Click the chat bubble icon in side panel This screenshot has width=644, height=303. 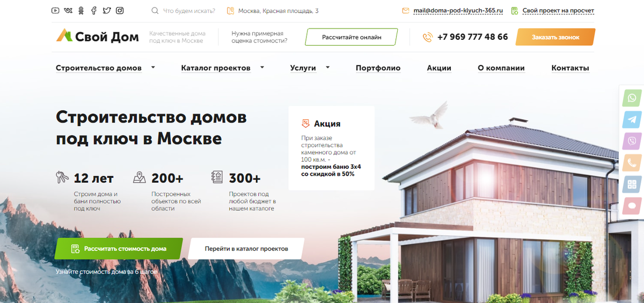tap(632, 206)
